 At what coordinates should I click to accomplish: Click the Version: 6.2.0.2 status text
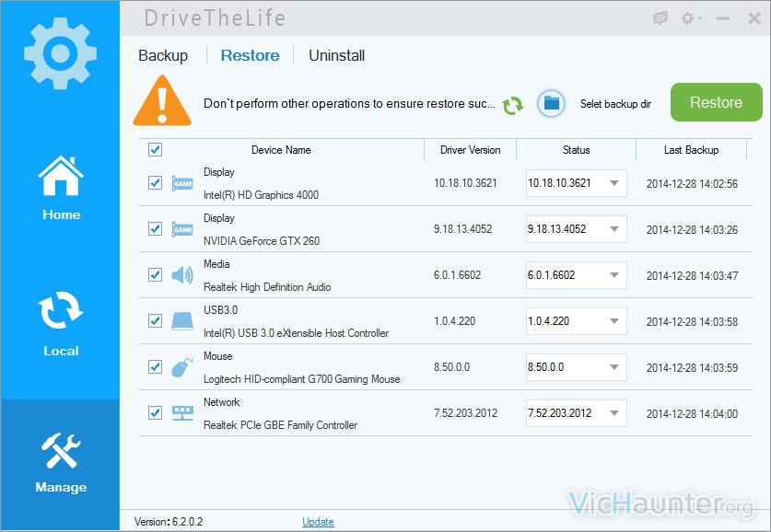[x=169, y=522]
